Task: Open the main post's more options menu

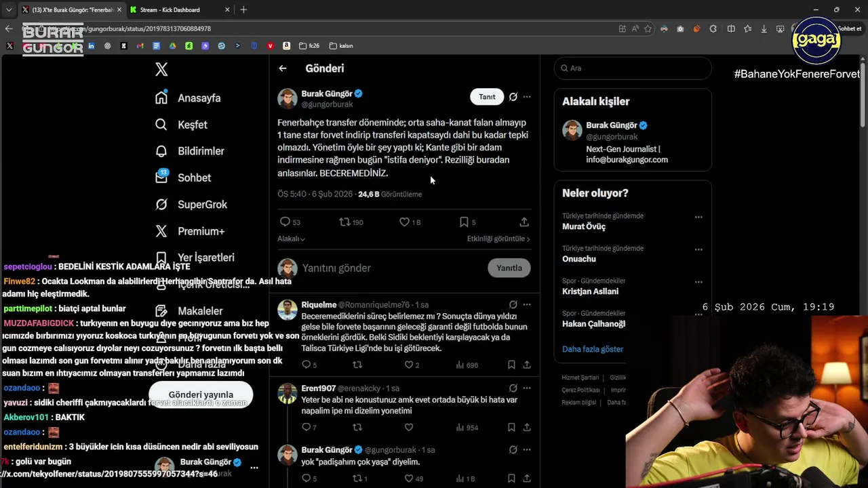Action: click(527, 97)
